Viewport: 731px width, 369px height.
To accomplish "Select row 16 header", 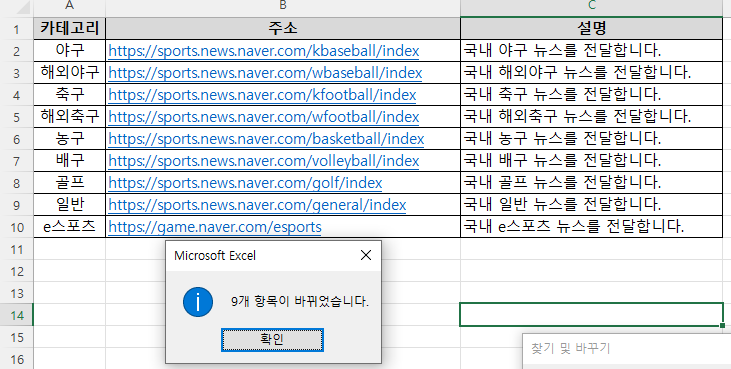I will (x=16, y=359).
